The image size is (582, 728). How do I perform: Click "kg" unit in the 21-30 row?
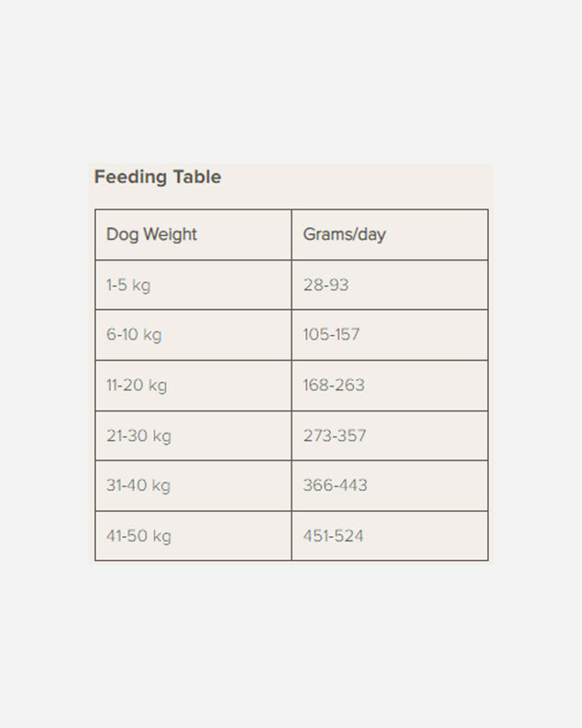pos(162,436)
